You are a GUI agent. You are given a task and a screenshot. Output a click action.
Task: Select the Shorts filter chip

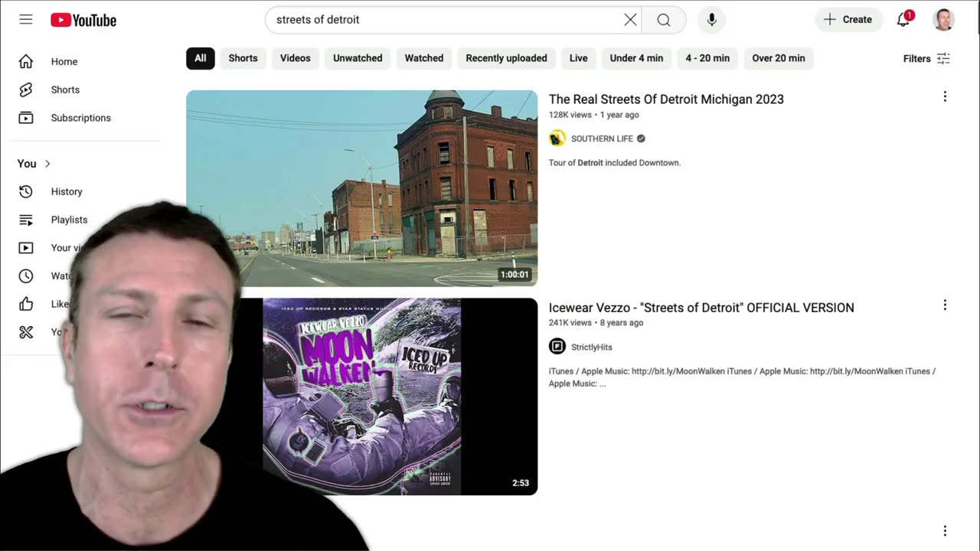[243, 58]
